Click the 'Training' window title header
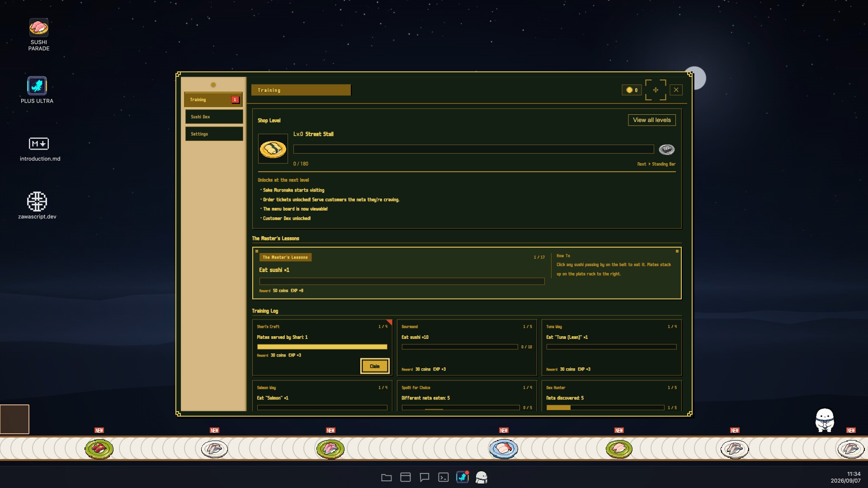The height and width of the screenshot is (488, 868). tap(301, 90)
